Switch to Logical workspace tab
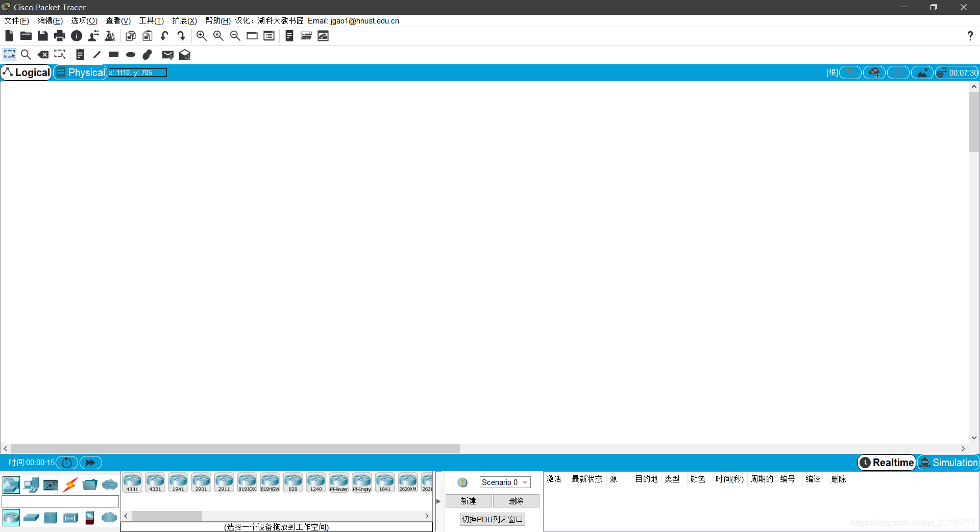 pyautogui.click(x=27, y=72)
